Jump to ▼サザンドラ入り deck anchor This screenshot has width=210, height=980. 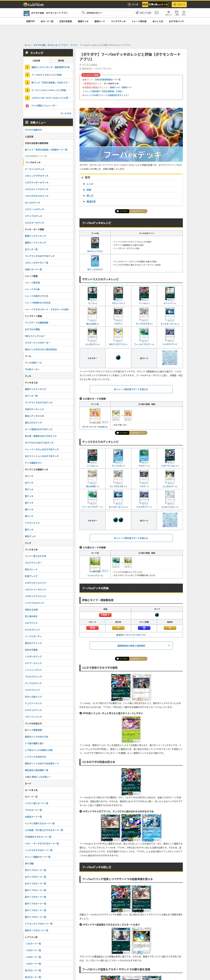click(x=95, y=252)
